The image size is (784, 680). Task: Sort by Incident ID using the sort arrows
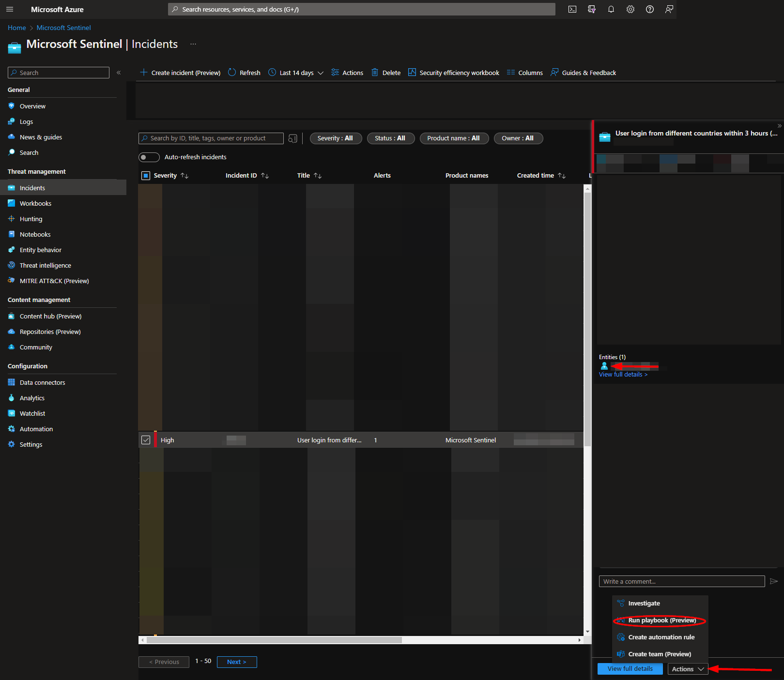coord(265,176)
